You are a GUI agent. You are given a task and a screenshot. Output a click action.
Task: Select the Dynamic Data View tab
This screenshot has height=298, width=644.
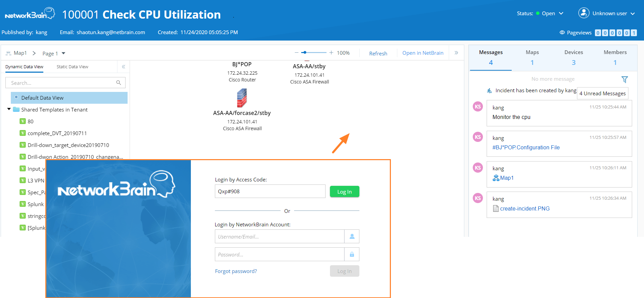click(24, 67)
